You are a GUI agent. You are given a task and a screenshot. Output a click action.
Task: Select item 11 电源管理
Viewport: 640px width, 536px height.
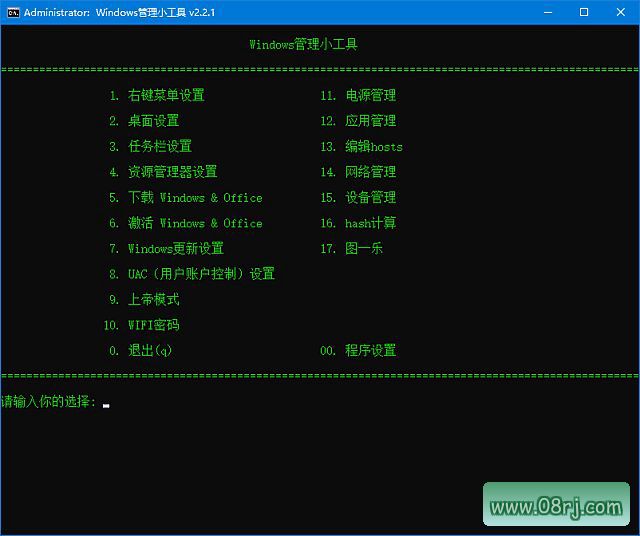tap(370, 96)
